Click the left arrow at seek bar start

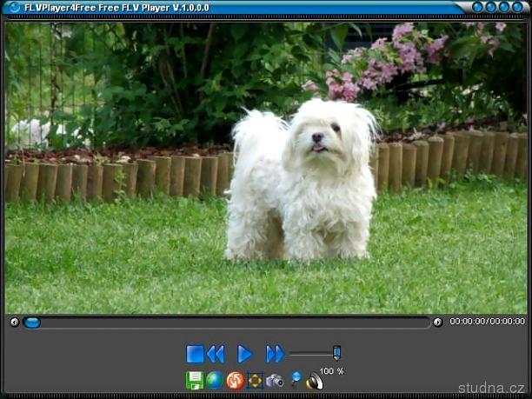pyautogui.click(x=14, y=323)
